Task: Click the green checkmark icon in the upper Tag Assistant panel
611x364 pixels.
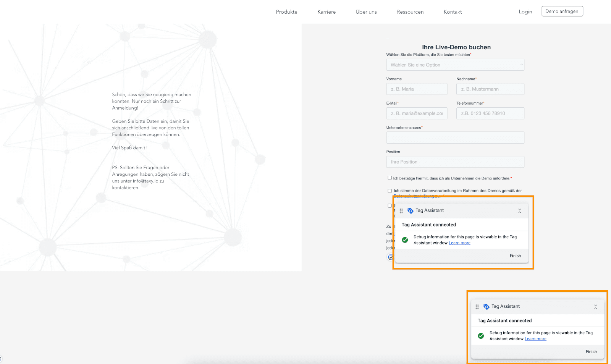Action: tap(405, 240)
